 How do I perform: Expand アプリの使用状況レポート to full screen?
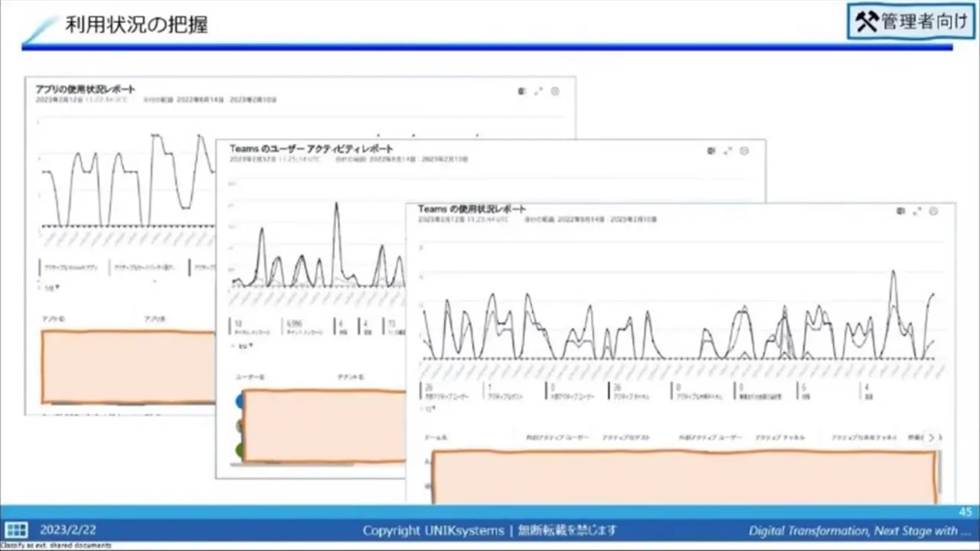[x=538, y=91]
